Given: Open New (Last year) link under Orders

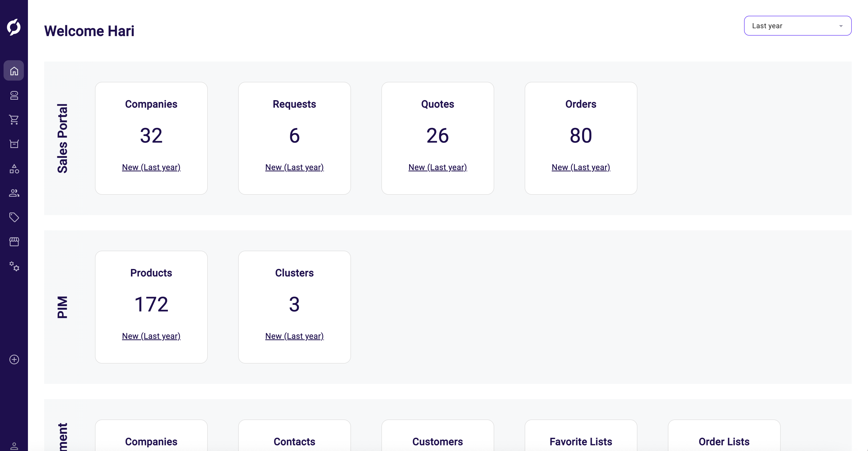Looking at the screenshot, I should 581,167.
